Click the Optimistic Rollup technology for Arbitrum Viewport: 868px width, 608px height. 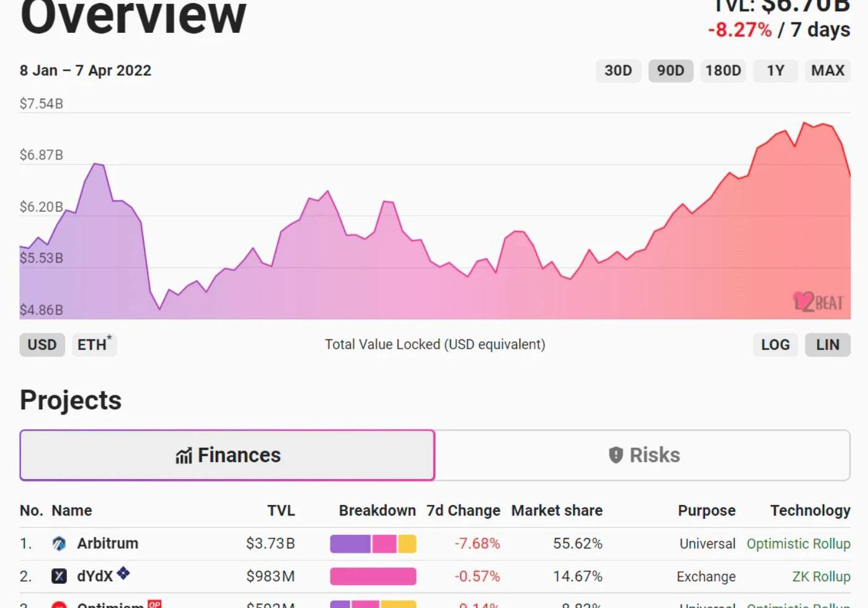(x=798, y=543)
